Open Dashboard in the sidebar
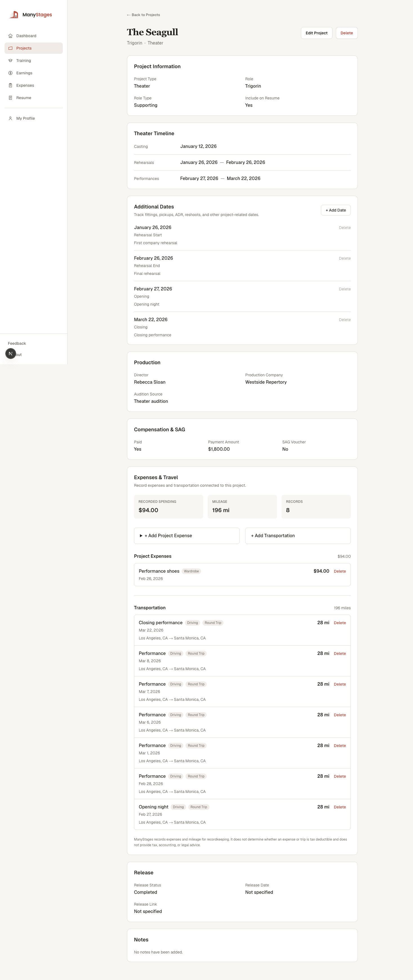Image resolution: width=413 pixels, height=980 pixels. click(x=34, y=36)
